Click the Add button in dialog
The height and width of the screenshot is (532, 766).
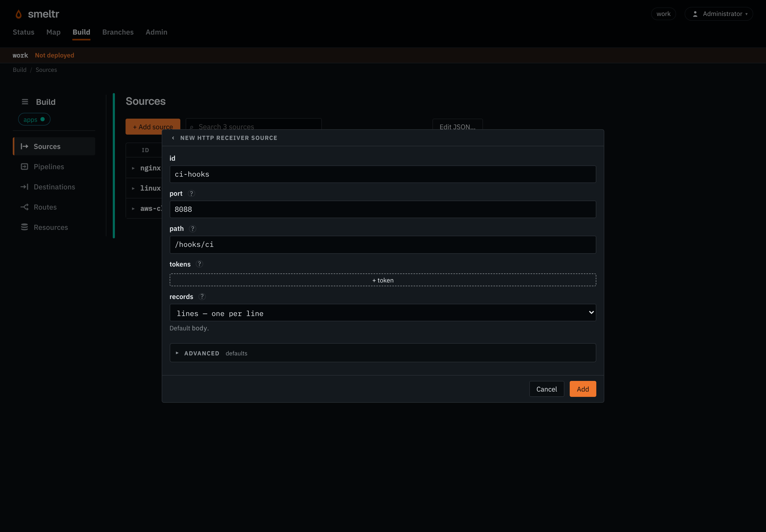coord(583,389)
